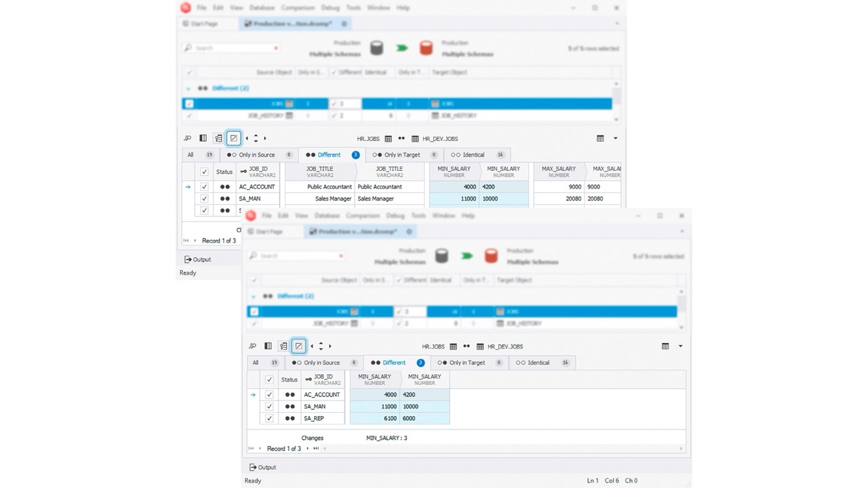This screenshot has width=868, height=488.
Task: Open the Output panel in the front window
Action: 262,467
